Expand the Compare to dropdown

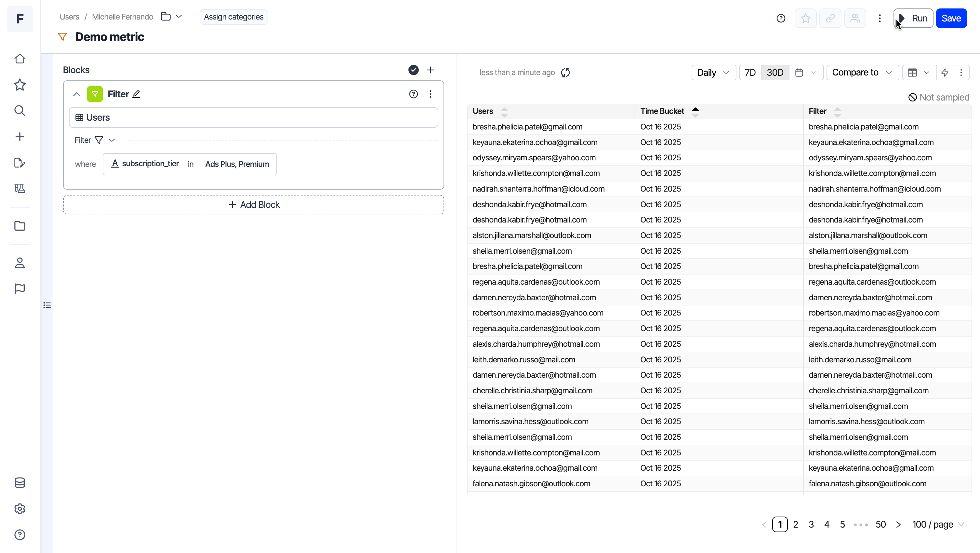(862, 72)
